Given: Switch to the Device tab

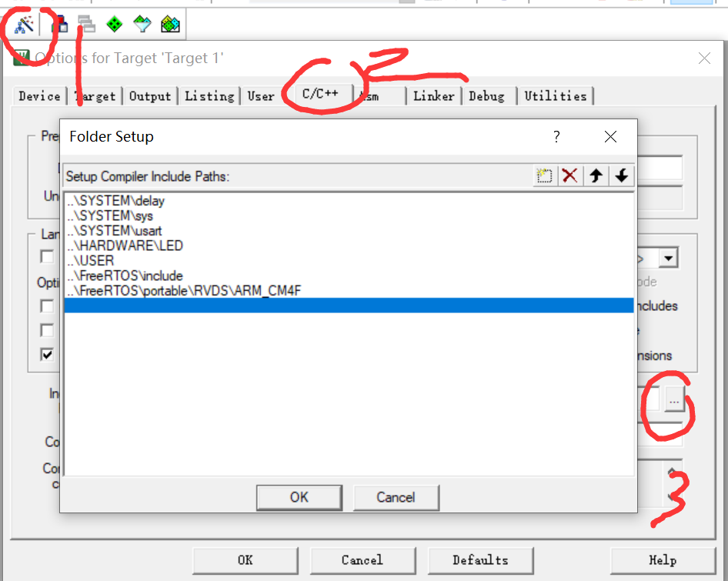Looking at the screenshot, I should pos(39,96).
